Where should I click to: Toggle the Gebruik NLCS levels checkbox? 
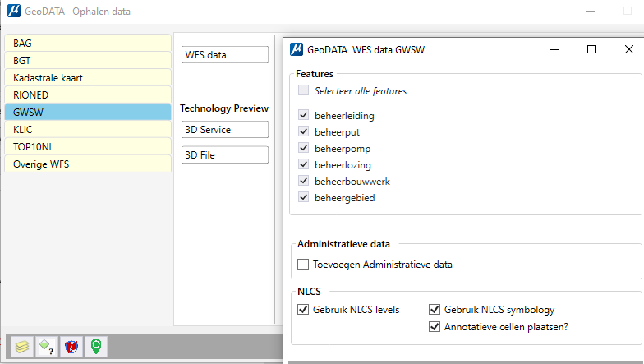click(303, 309)
